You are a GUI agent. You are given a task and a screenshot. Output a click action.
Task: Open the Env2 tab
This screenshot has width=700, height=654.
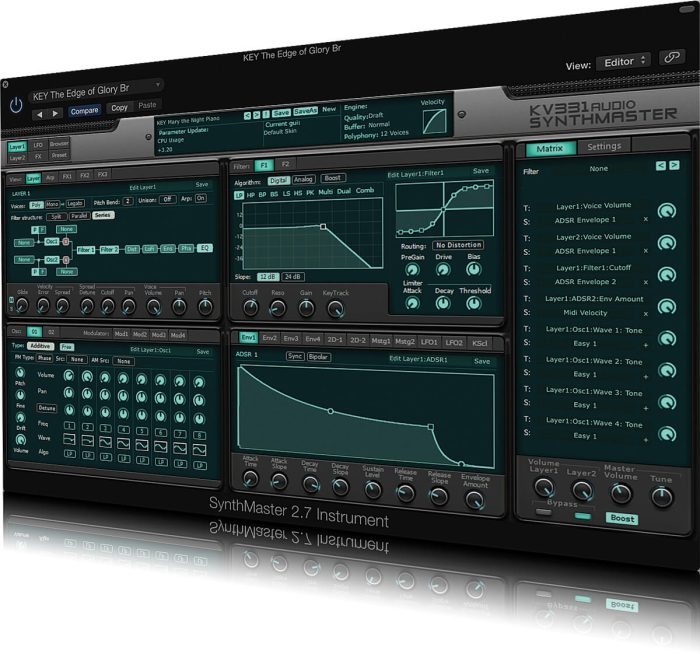pyautogui.click(x=269, y=338)
